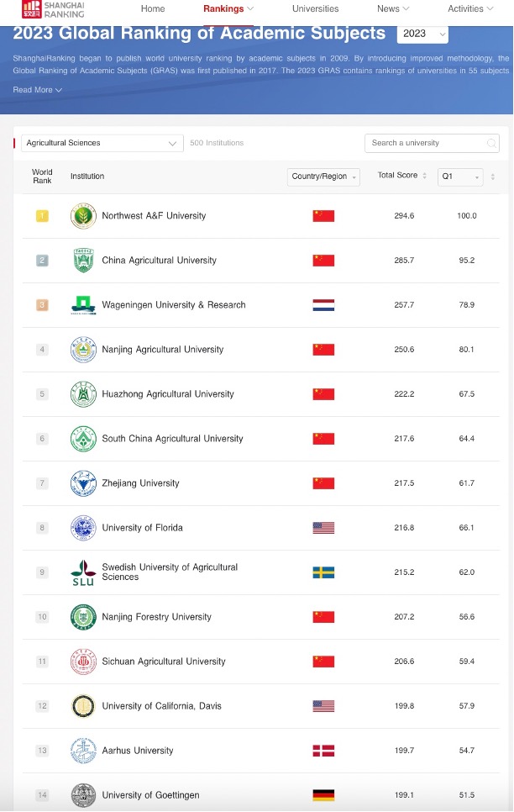Click the ShanghaiRanking logo
The width and height of the screenshot is (514, 812).
pyautogui.click(x=53, y=9)
